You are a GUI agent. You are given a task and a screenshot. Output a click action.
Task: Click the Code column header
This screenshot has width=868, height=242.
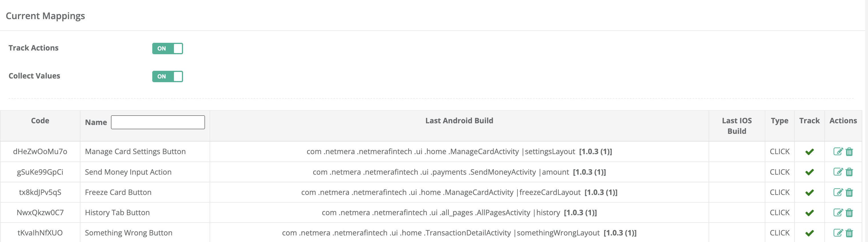tap(40, 121)
